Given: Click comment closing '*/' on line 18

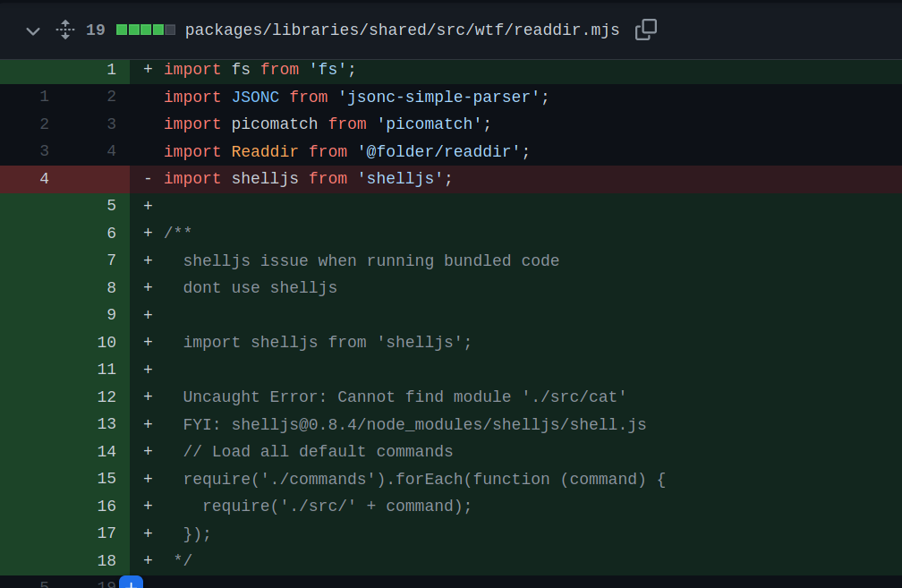Looking at the screenshot, I should click(183, 560).
